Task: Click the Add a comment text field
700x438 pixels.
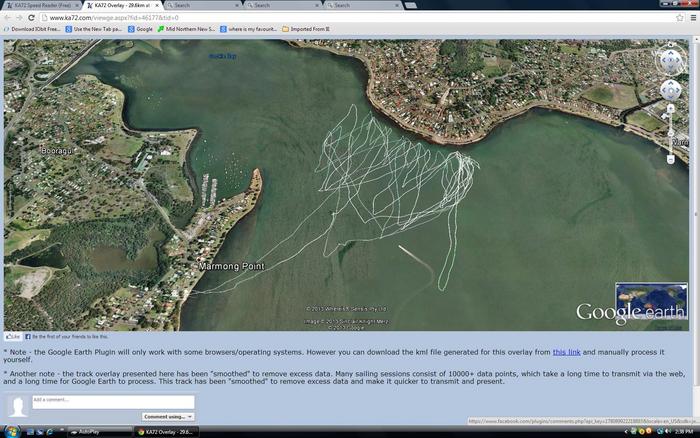Action: click(112, 401)
